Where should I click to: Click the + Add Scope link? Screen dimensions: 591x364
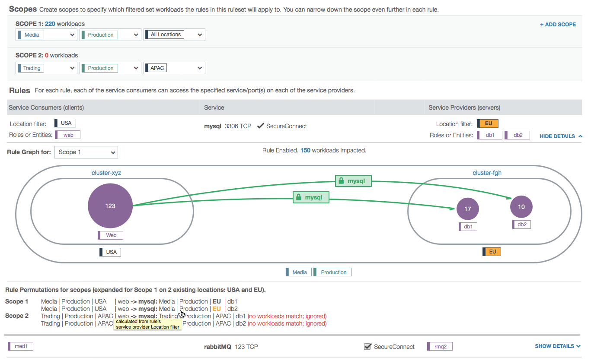pos(558,25)
